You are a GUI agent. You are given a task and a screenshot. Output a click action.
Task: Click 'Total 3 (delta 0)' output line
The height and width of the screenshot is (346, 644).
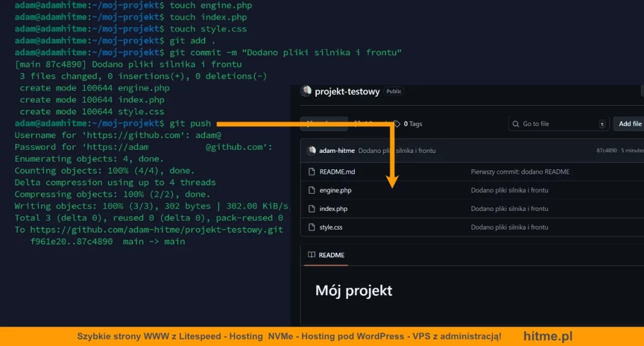[x=148, y=218]
